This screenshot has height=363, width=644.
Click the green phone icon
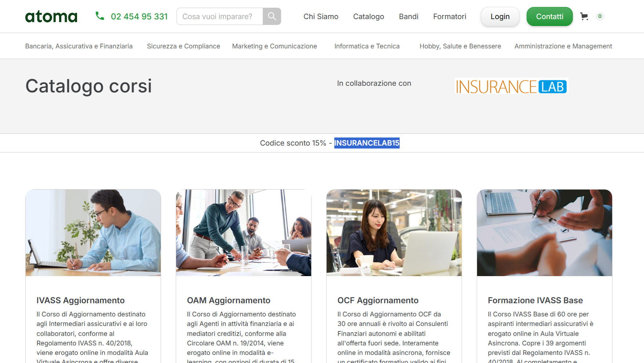click(99, 16)
